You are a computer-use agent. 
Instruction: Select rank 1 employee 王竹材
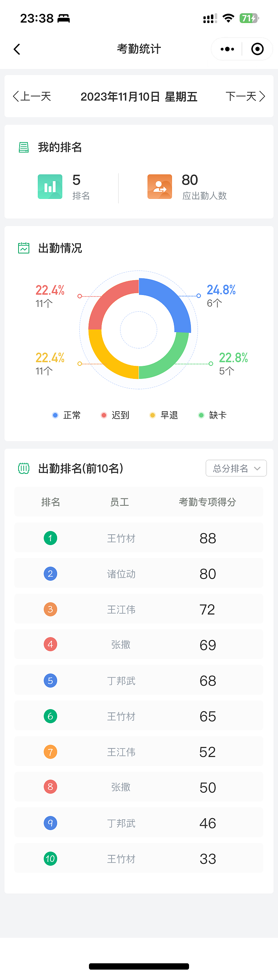tap(121, 538)
